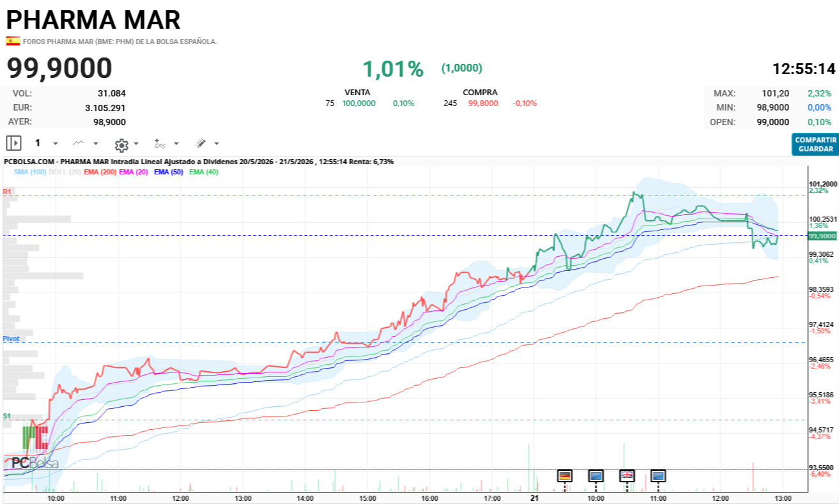Expand the timeframe dropdown arrow beside 1
The image size is (839, 504).
click(x=56, y=144)
